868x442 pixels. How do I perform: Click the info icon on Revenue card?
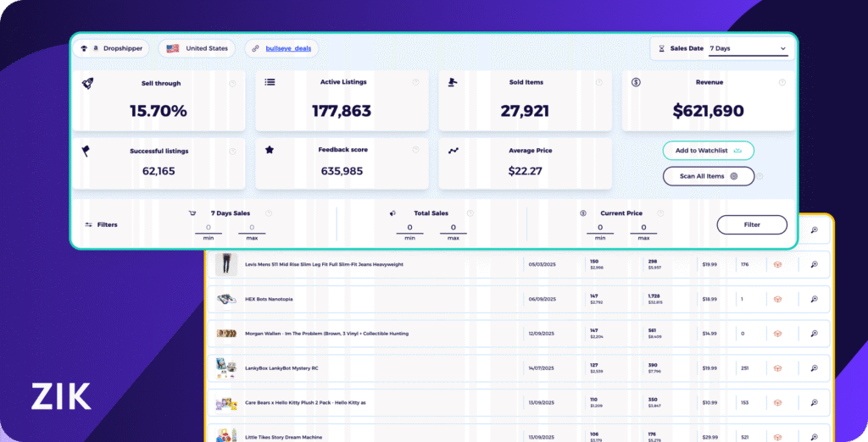[x=782, y=83]
